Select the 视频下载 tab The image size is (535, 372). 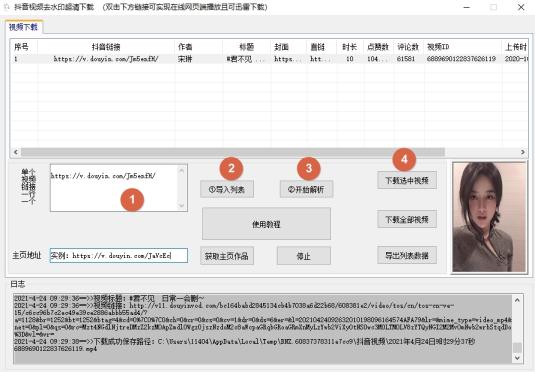pos(23,27)
